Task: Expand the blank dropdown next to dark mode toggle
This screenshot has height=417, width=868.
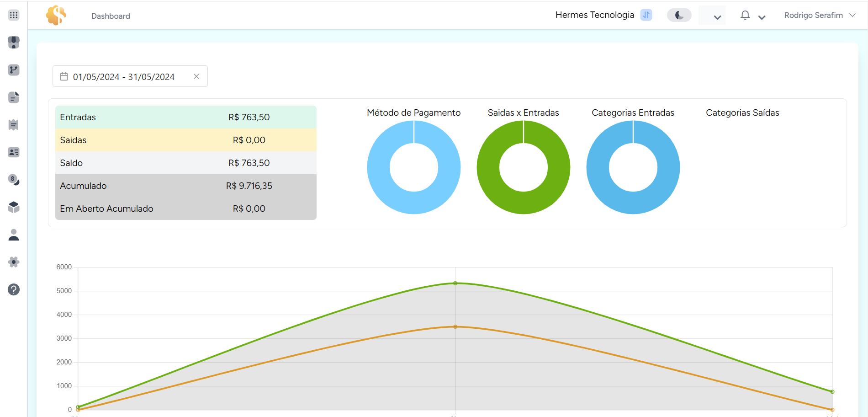Action: coord(712,16)
